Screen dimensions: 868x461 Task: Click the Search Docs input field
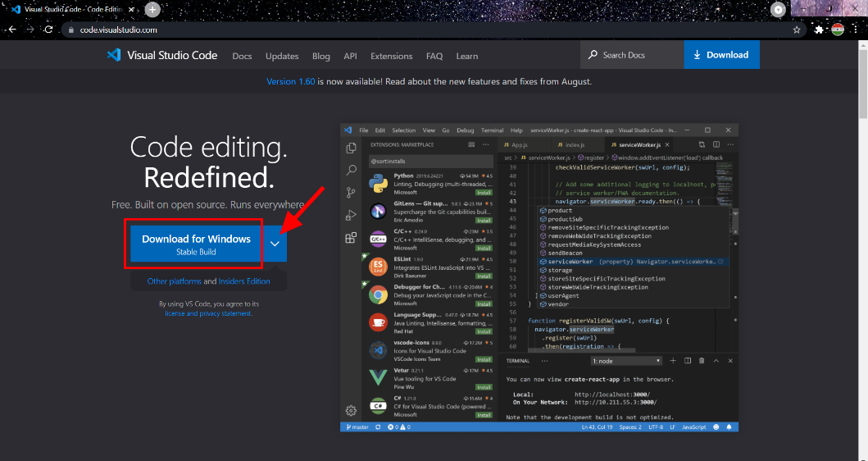click(632, 55)
